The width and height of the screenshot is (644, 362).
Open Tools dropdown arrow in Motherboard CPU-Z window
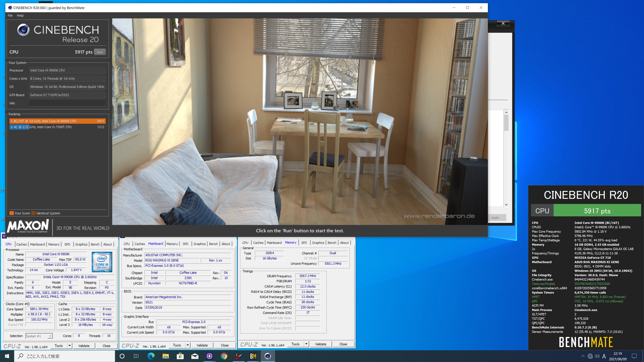coord(188,345)
